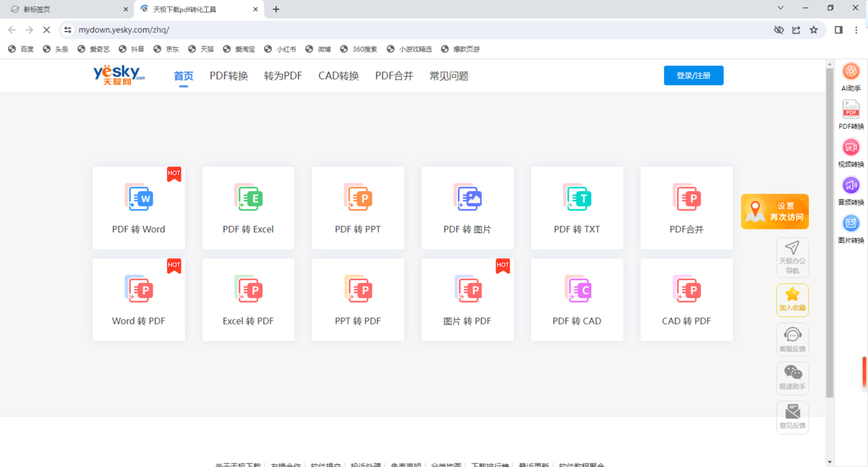Click the 设置再次访问 orange banner
This screenshot has height=467, width=868.
tap(775, 211)
